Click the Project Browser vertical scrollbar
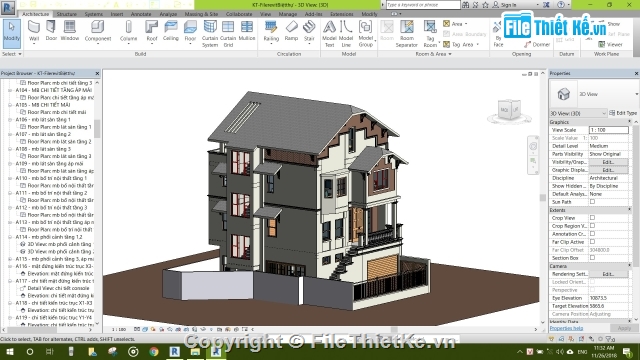640x360 pixels. tap(97, 129)
